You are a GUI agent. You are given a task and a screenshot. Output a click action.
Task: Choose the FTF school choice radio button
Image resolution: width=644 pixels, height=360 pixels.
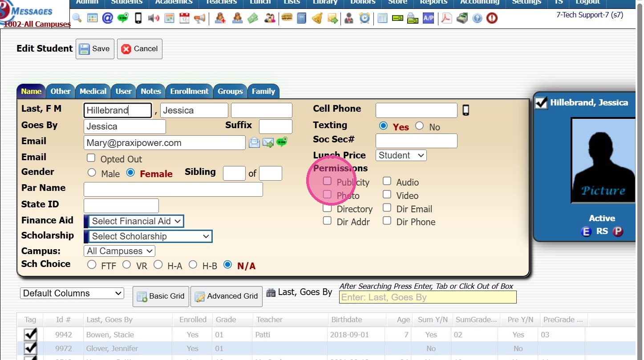pos(92,265)
